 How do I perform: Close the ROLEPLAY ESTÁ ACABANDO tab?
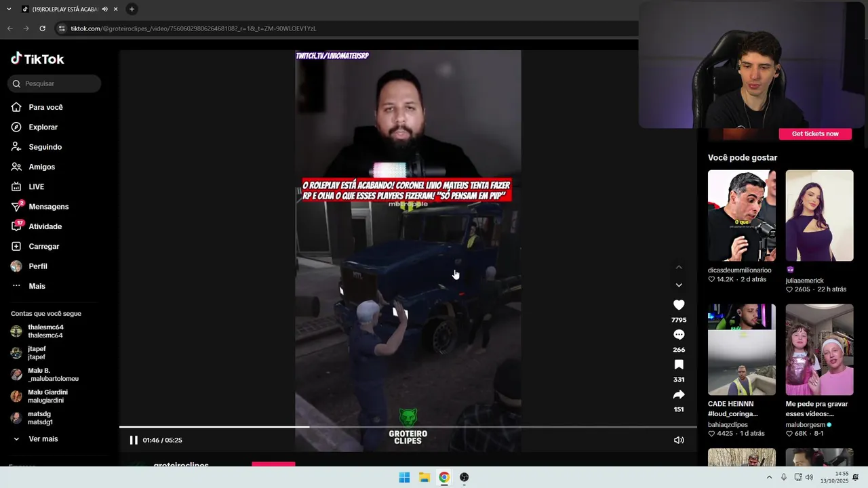pos(116,9)
